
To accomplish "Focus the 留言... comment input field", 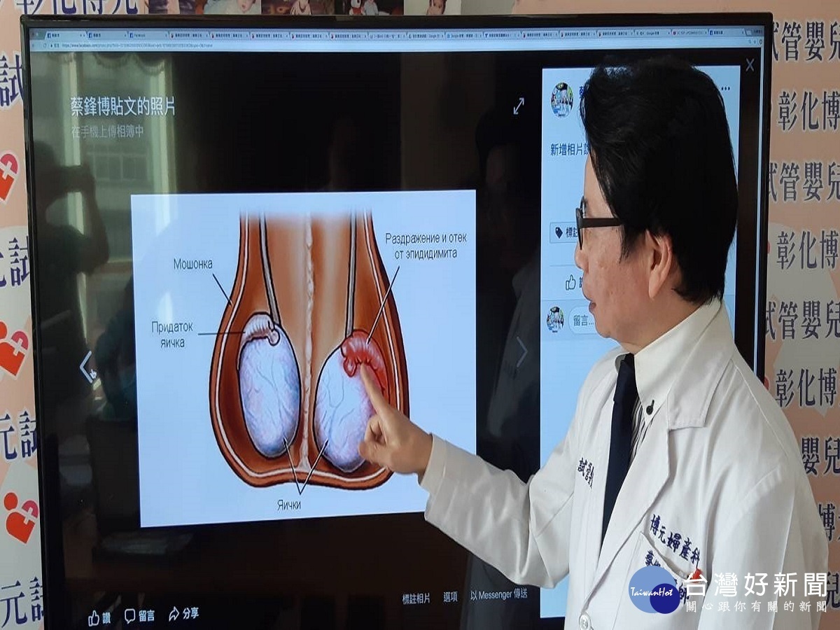I will coord(582,321).
